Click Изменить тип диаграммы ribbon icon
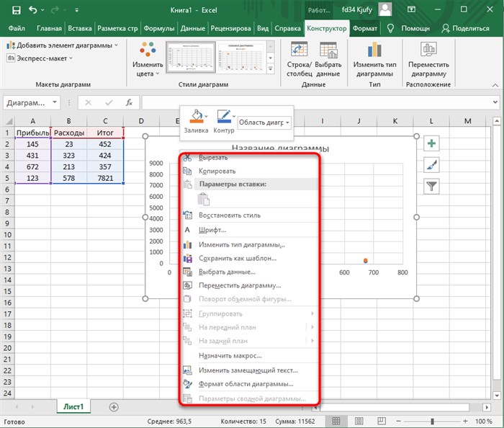 tap(374, 50)
